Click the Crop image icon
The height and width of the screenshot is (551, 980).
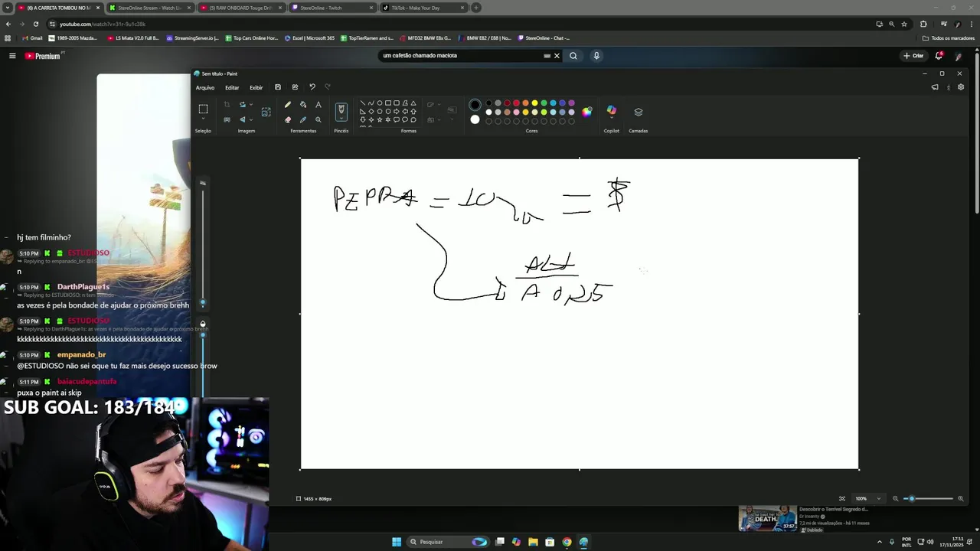coord(227,105)
